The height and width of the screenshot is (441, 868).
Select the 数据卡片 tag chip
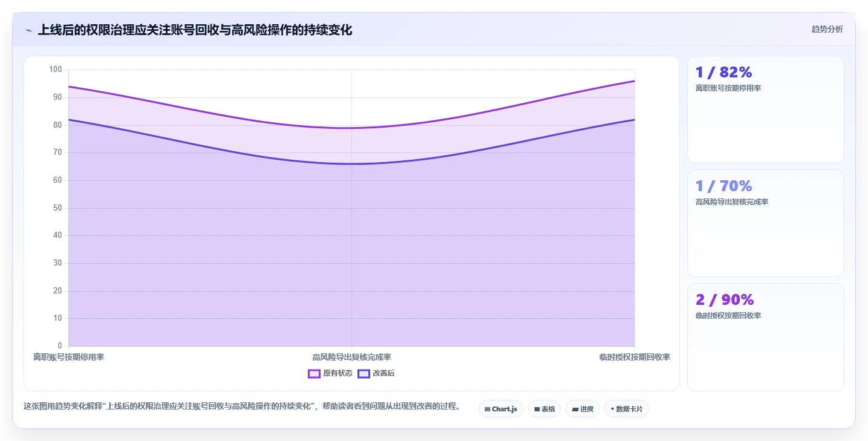click(x=626, y=409)
